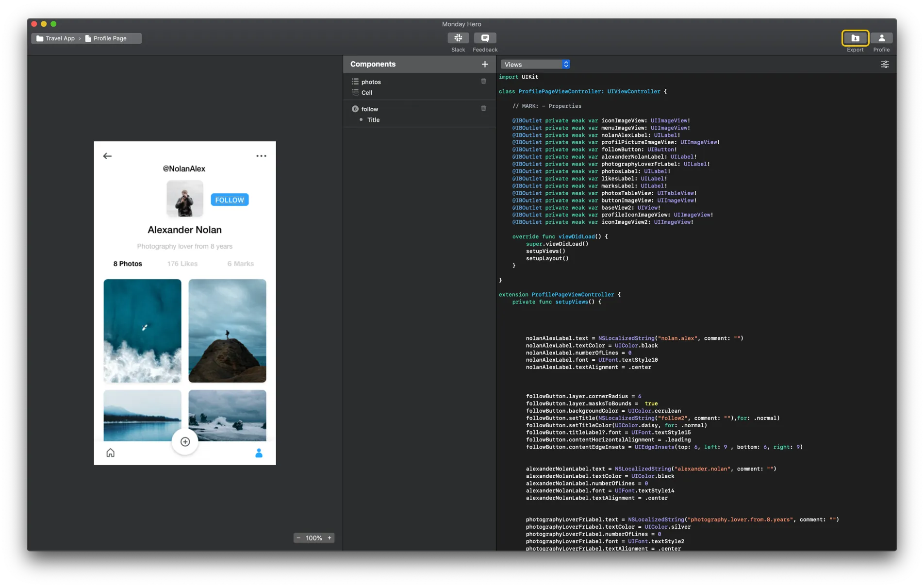Viewport: 924px width, 587px height.
Task: Click class ProfilePageViewController declaration line
Action: click(x=583, y=91)
